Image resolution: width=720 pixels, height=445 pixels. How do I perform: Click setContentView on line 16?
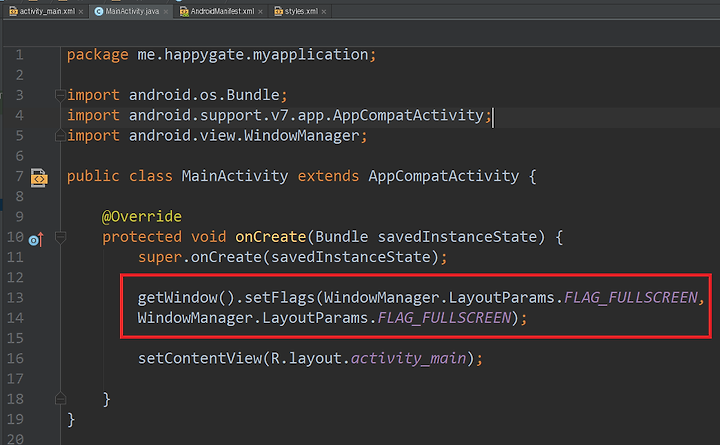(200, 358)
